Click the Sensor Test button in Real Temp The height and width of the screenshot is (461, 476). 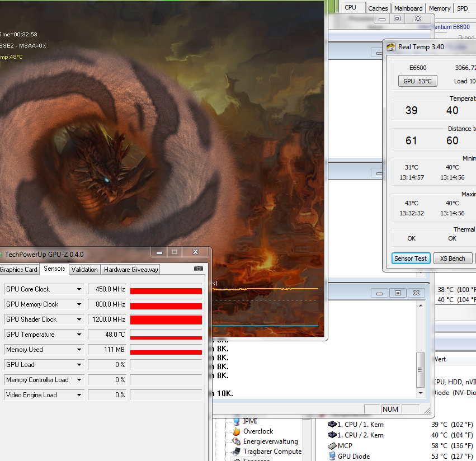coord(411,258)
